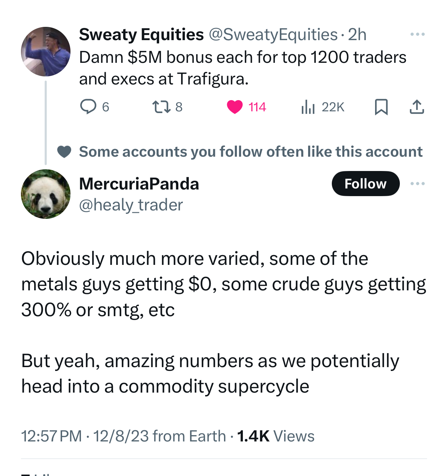
Task: Tap the MercuriaPanda panda avatar
Action: point(46,194)
